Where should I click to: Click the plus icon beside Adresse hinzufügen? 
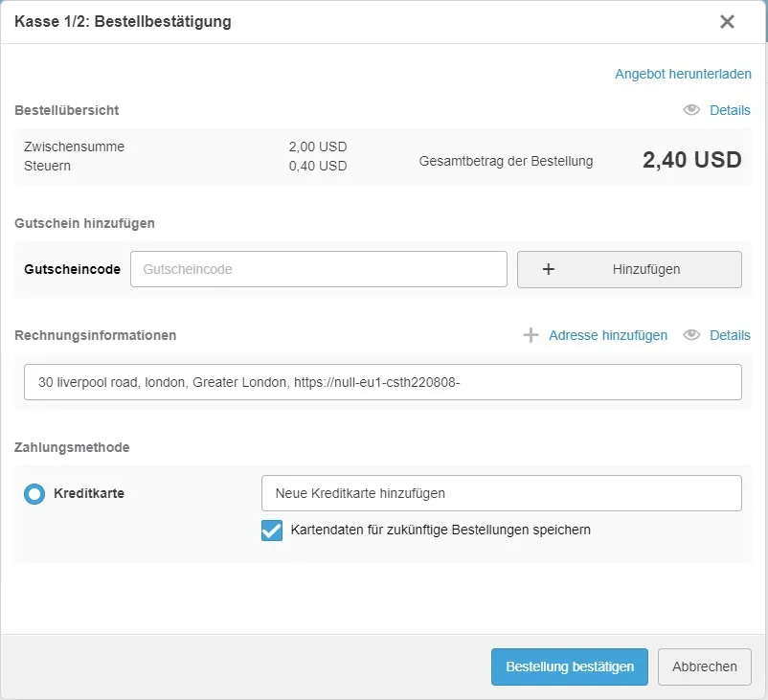pos(531,335)
